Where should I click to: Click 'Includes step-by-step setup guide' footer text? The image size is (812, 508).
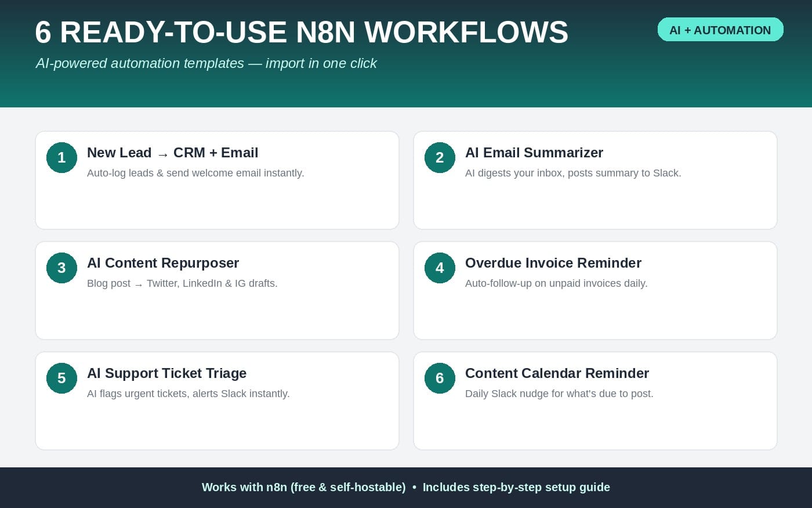pos(516,487)
